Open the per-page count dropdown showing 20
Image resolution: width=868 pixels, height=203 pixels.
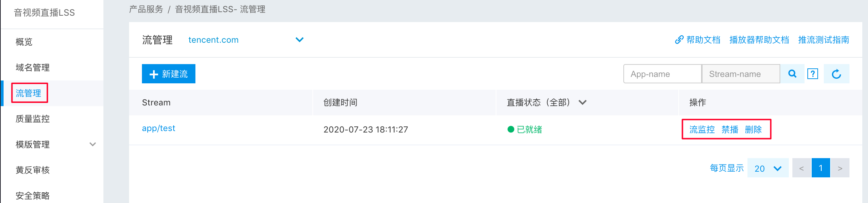pos(768,168)
